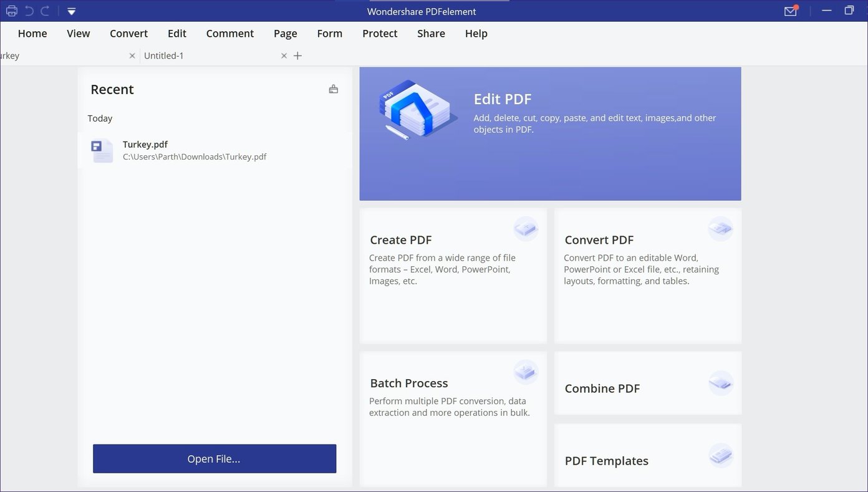This screenshot has height=492, width=868.
Task: Click the Open File button
Action: pyautogui.click(x=214, y=458)
